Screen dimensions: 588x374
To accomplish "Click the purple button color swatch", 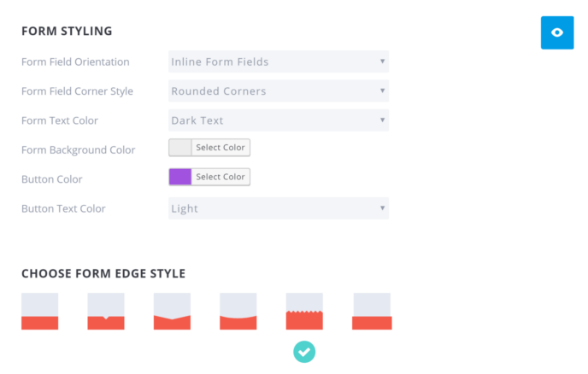I will 180,177.
